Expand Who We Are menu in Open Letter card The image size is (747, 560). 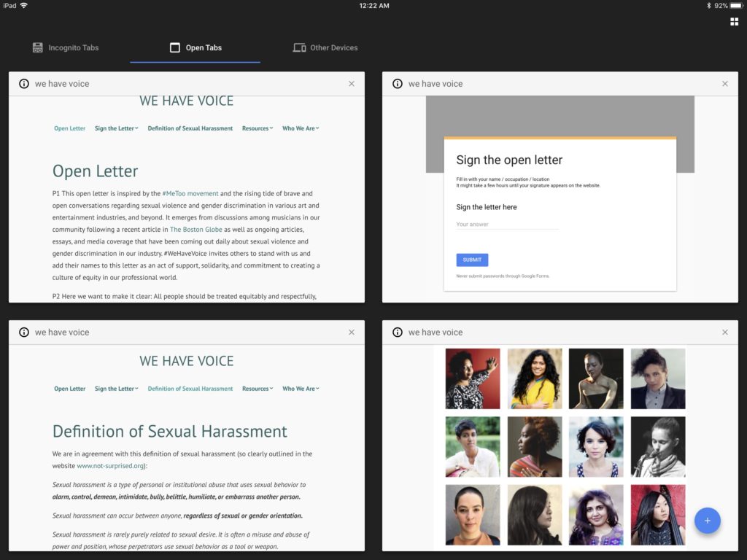[301, 128]
